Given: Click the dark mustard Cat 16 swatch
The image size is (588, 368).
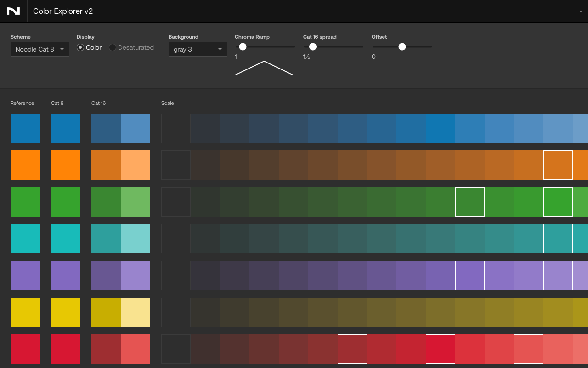Looking at the screenshot, I should [106, 312].
